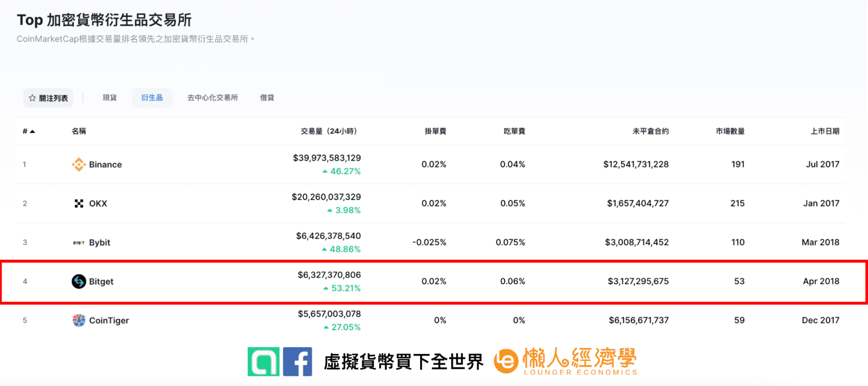Click Bitget taker fee 0.06%
Viewport: 868px width, 386px height.
pyautogui.click(x=513, y=281)
